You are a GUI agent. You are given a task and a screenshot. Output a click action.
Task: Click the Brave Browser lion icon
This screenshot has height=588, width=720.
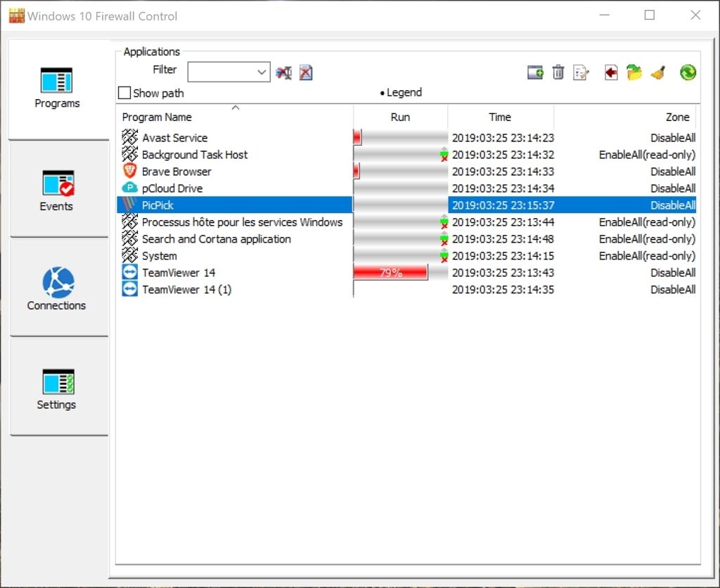click(130, 171)
